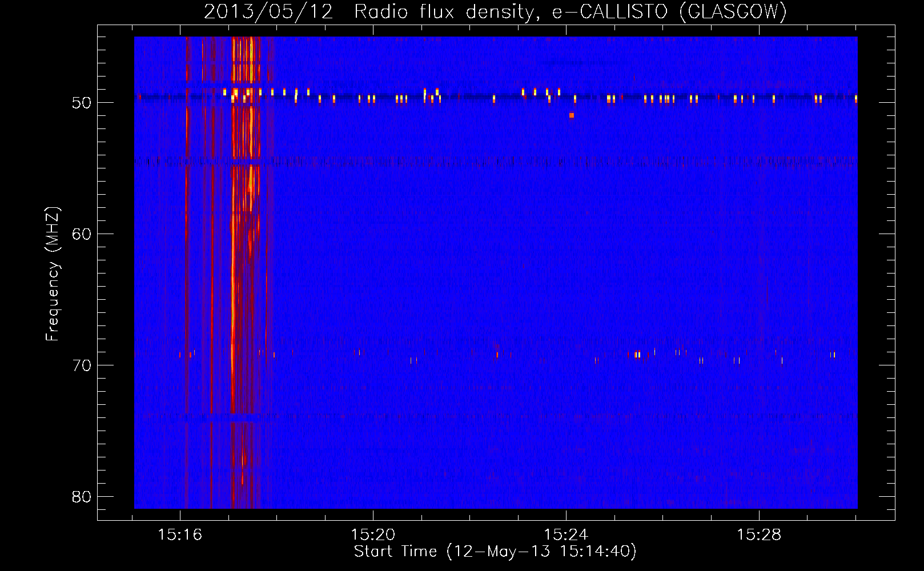Image resolution: width=924 pixels, height=571 pixels.
Task: Click the 50 frequency tick label
Action: [82, 103]
